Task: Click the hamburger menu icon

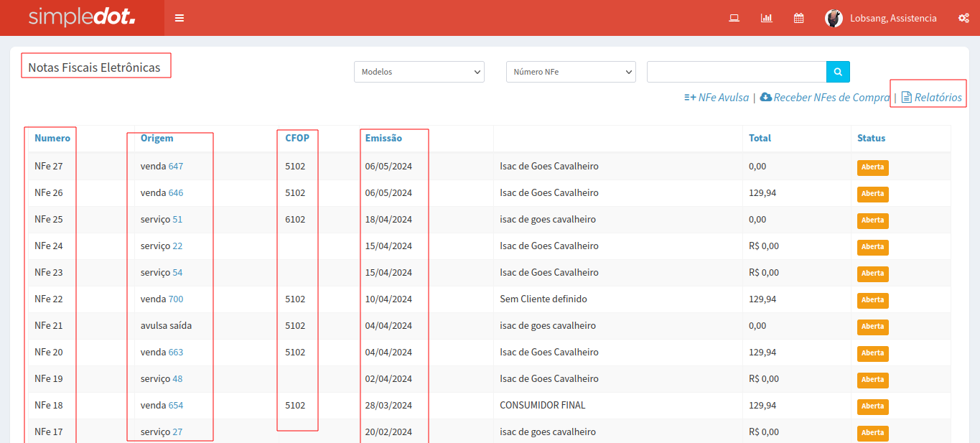Action: pos(179,18)
